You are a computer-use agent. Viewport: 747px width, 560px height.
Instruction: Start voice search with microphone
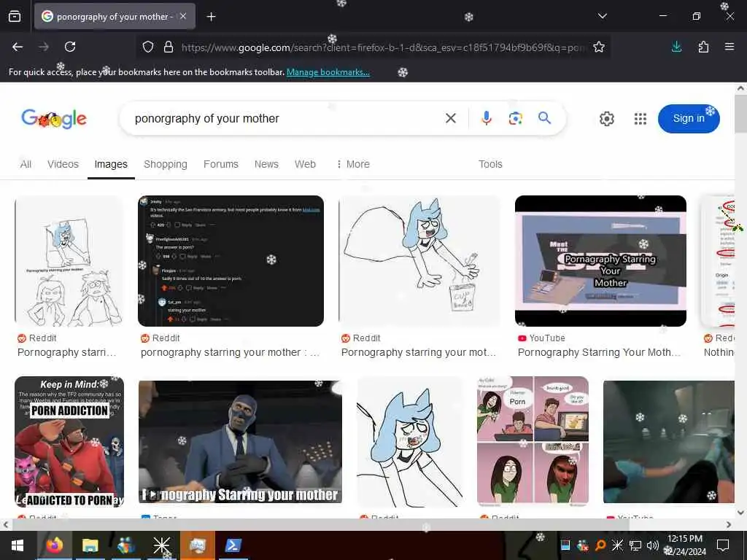[x=486, y=118]
